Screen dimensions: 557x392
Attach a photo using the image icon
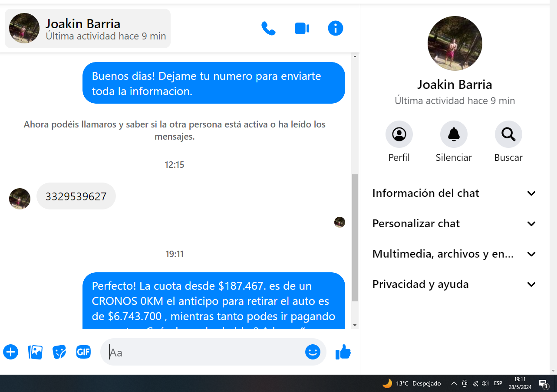pyautogui.click(x=35, y=352)
